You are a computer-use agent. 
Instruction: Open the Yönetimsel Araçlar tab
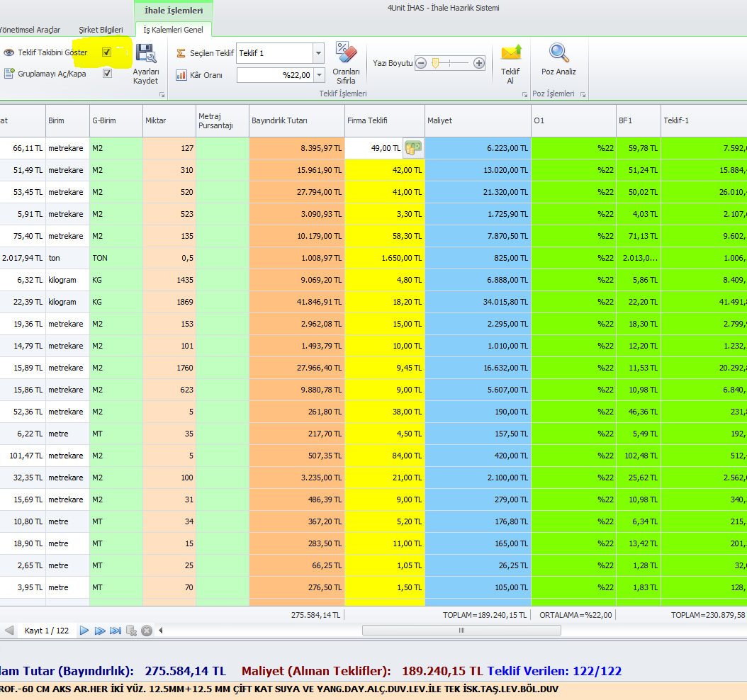coord(30,30)
